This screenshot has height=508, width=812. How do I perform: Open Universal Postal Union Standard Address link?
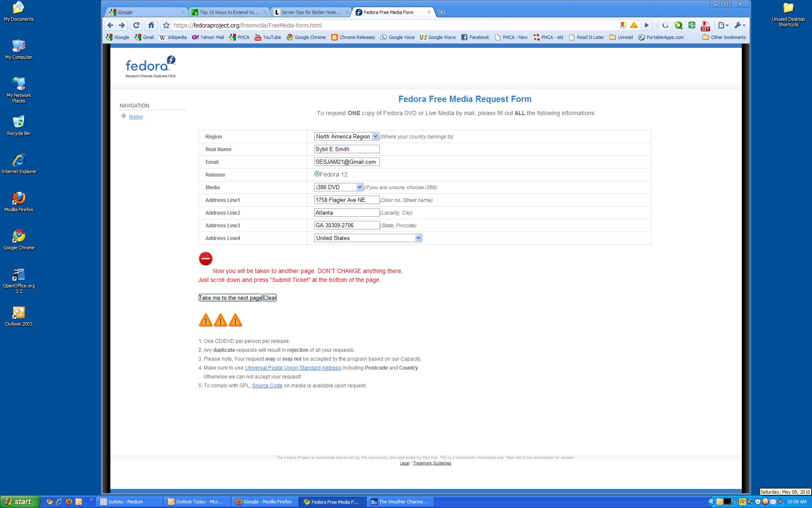pos(293,368)
